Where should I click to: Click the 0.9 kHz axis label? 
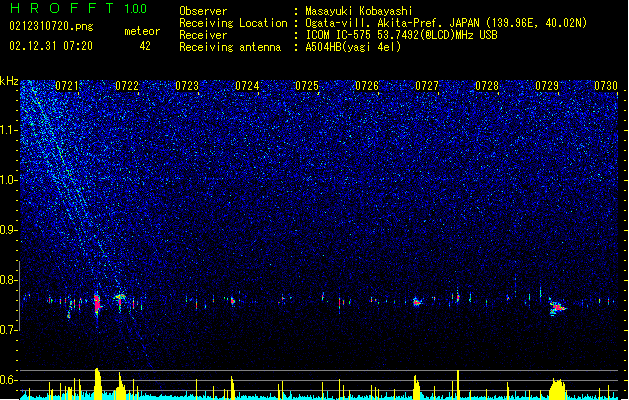coord(9,230)
